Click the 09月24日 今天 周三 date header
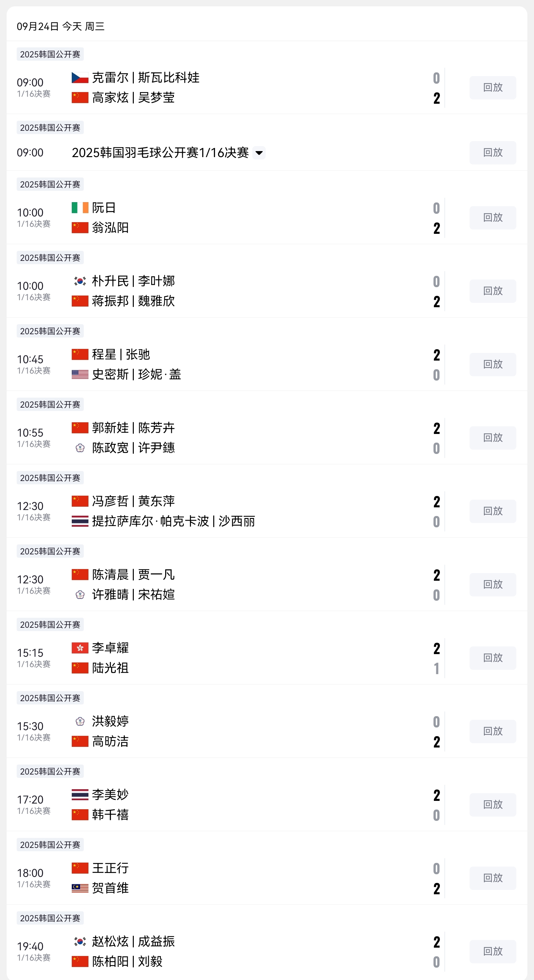The image size is (534, 980). click(60, 26)
